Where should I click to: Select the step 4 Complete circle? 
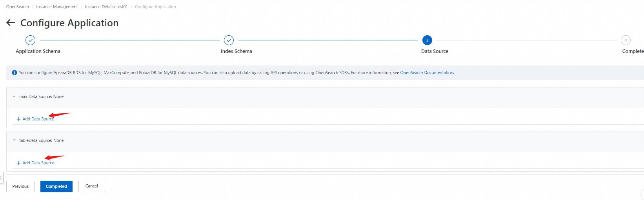click(626, 40)
